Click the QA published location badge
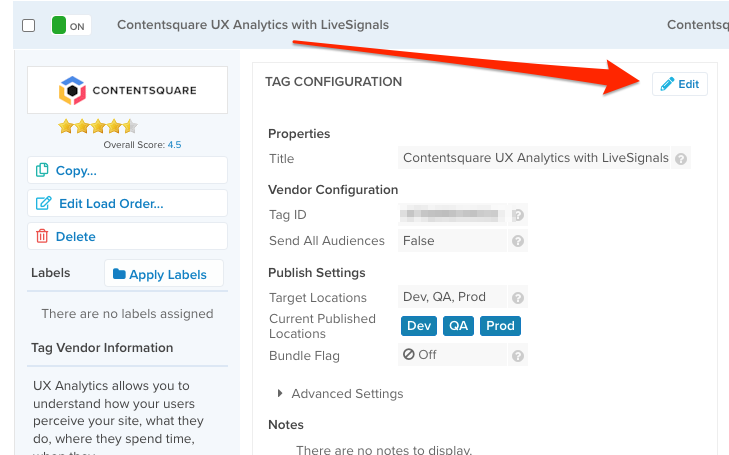729x455 pixels. [458, 326]
